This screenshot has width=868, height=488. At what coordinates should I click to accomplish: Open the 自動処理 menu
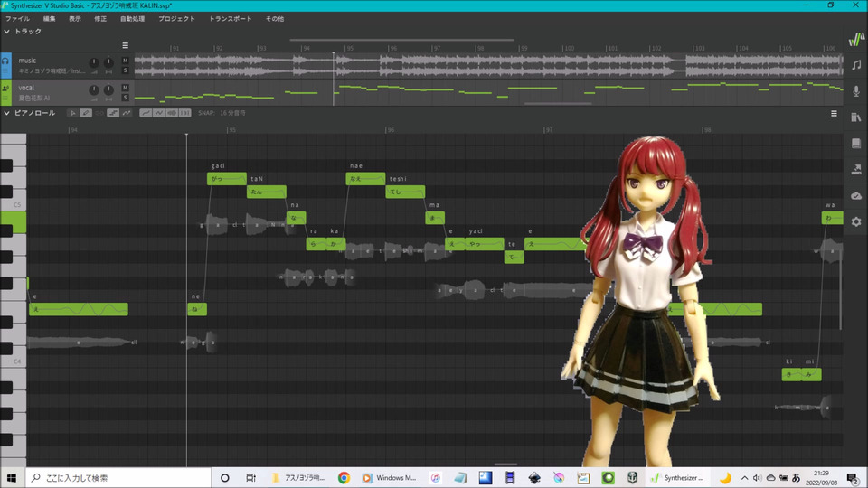(x=132, y=19)
